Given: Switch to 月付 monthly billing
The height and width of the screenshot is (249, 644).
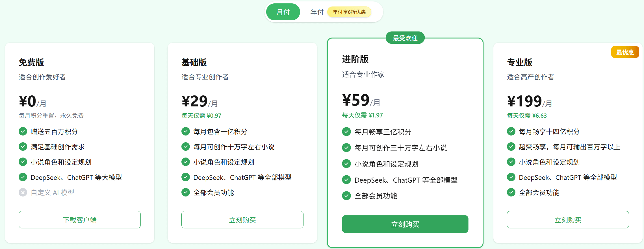Looking at the screenshot, I should tap(283, 12).
